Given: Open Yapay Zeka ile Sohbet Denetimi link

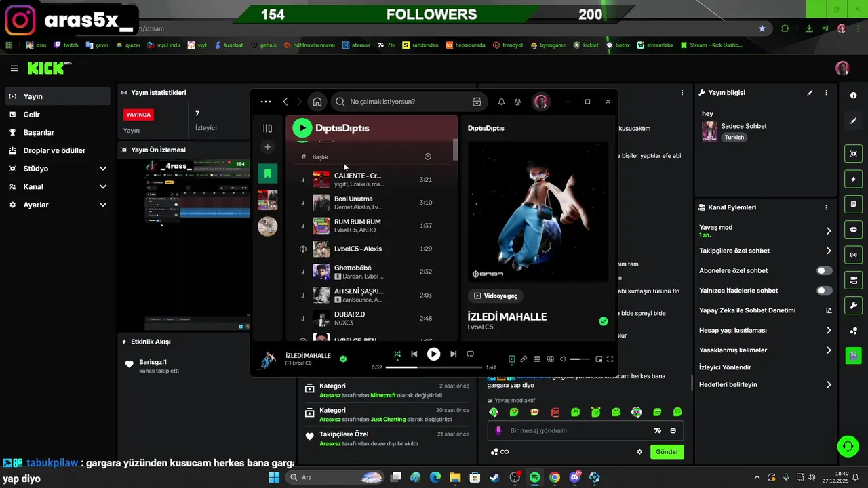Looking at the screenshot, I should pos(765,310).
